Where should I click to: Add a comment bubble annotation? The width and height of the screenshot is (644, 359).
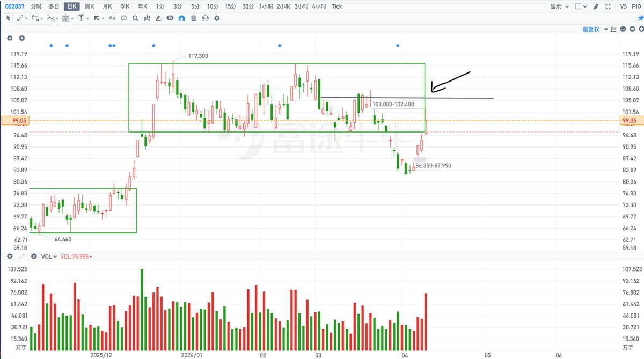(x=123, y=18)
